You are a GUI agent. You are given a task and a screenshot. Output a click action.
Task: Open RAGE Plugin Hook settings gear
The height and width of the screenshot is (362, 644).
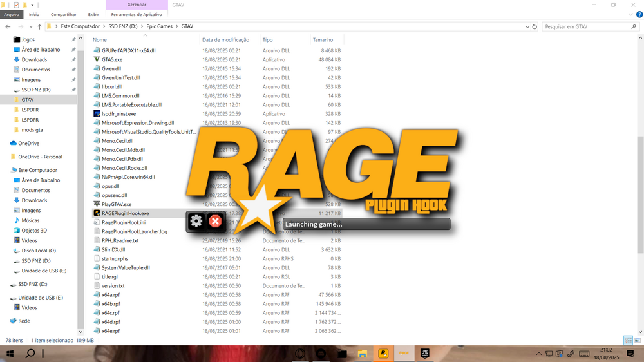(196, 222)
